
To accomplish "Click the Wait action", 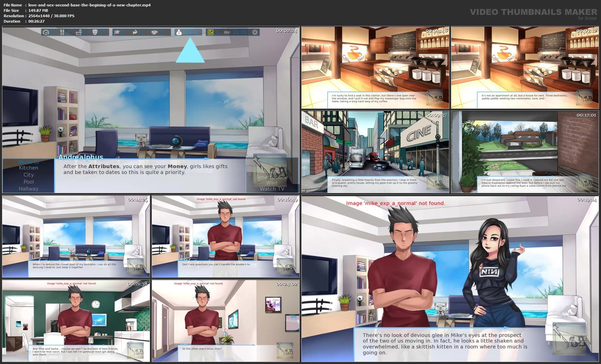I will click(272, 183).
